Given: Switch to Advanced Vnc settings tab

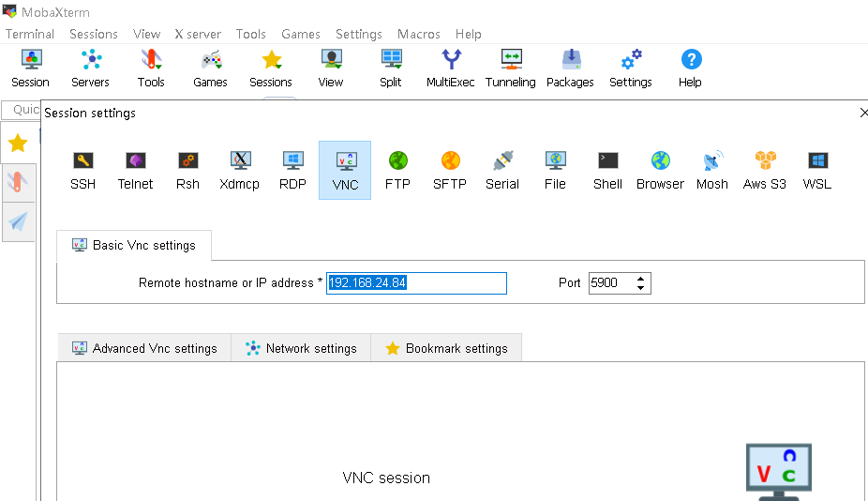Looking at the screenshot, I should coord(144,348).
